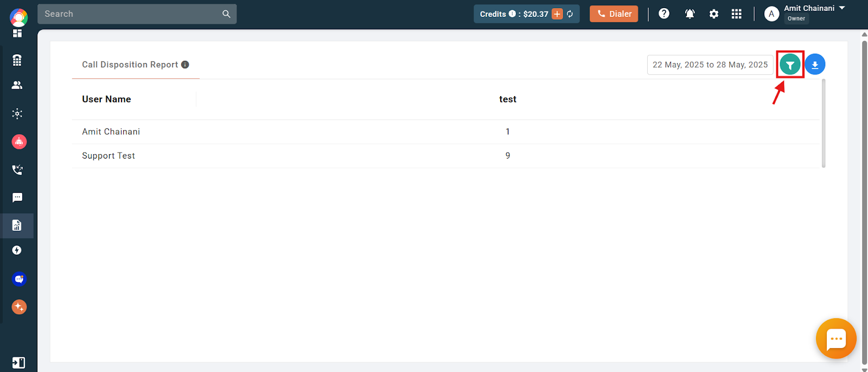This screenshot has height=372, width=868.
Task: Open the contacts people sidebar icon
Action: [x=17, y=85]
